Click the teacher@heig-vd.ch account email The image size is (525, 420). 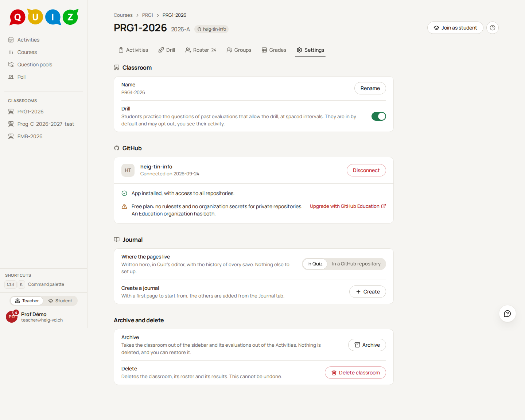click(42, 320)
